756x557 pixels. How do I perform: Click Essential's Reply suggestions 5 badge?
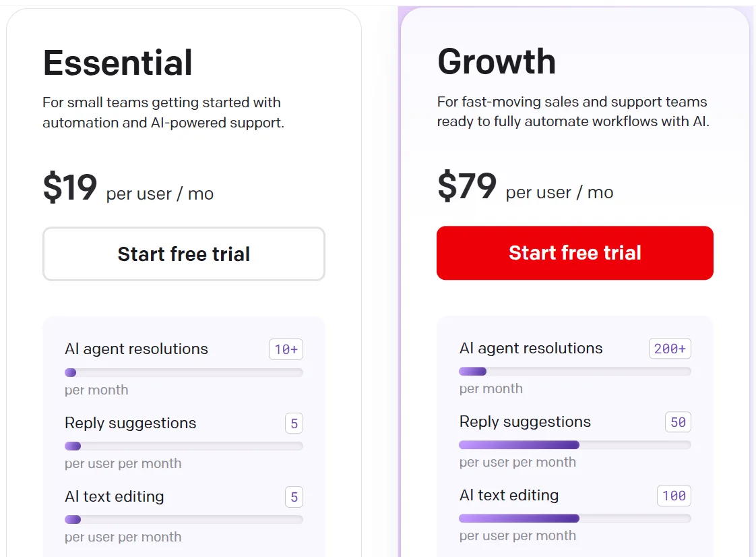pyautogui.click(x=294, y=423)
